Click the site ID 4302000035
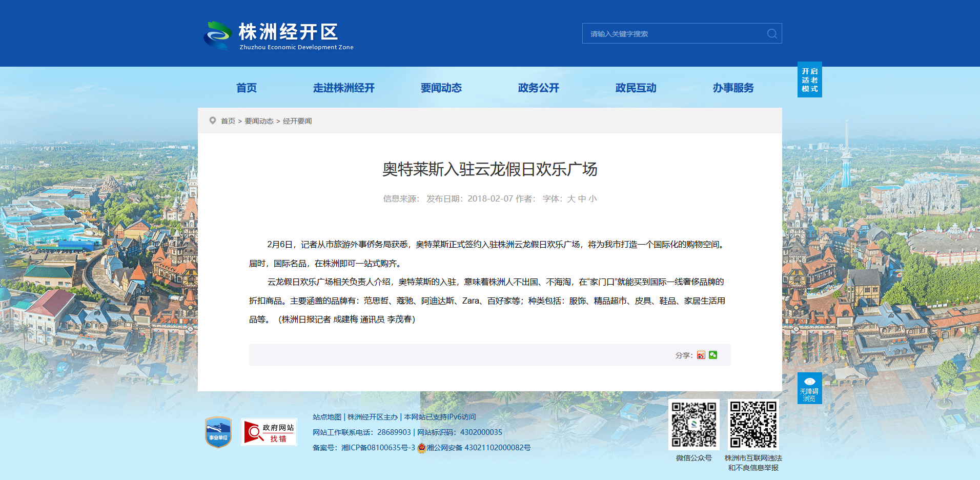980x480 pixels. (x=481, y=432)
